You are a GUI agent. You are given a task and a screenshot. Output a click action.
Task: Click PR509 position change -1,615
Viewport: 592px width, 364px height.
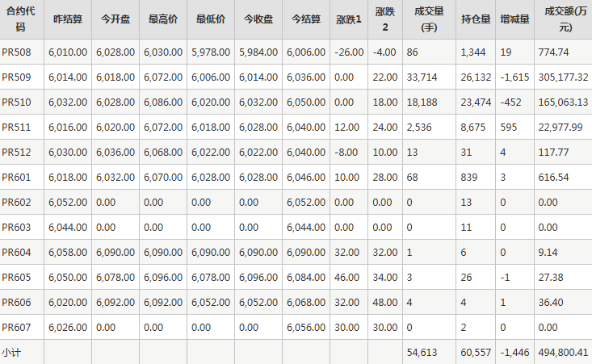(x=514, y=77)
